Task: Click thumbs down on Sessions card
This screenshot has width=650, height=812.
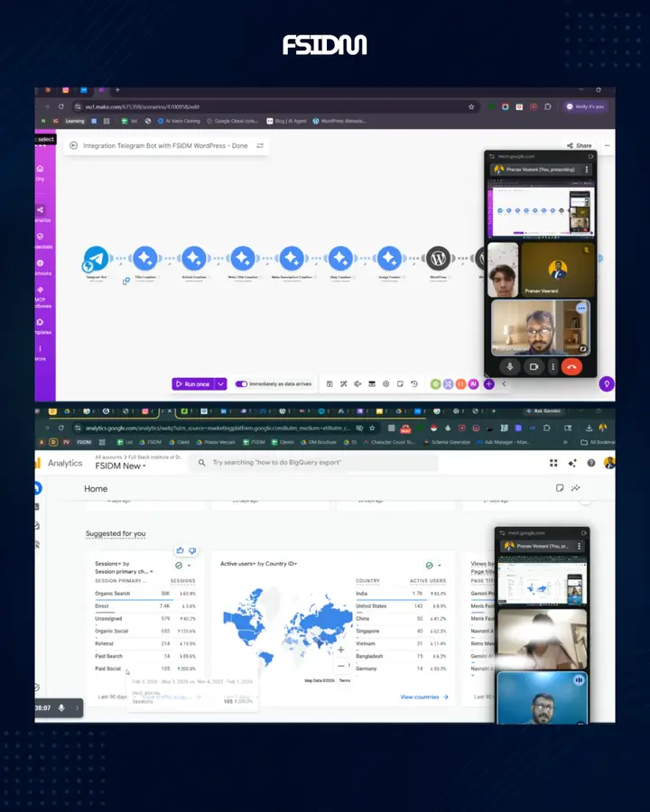Action: pyautogui.click(x=192, y=550)
